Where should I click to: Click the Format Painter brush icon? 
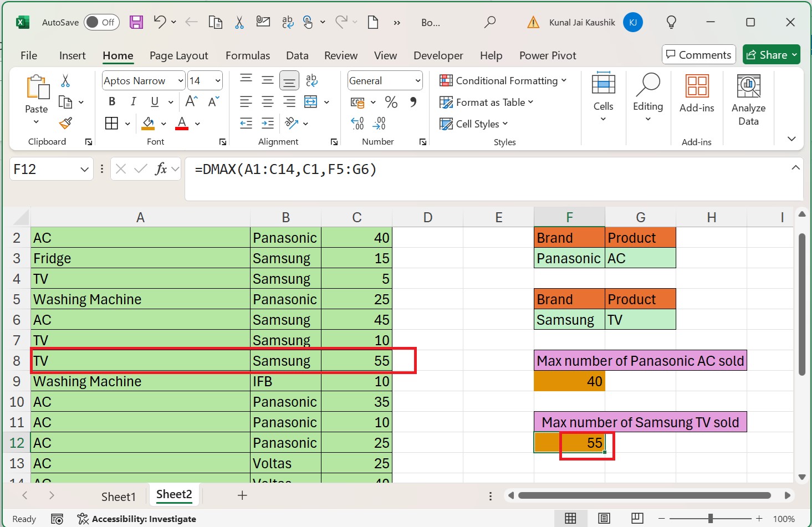[65, 123]
